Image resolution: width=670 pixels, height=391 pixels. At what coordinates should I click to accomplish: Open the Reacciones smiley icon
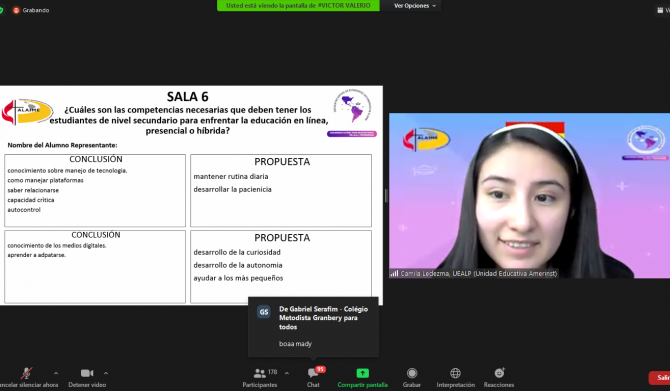(500, 373)
